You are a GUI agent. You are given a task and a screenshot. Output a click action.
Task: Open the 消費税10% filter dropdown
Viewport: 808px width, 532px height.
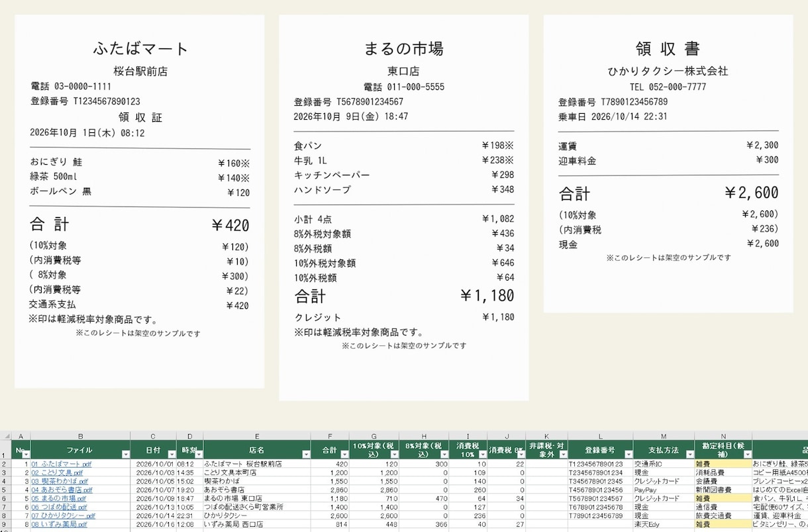point(483,455)
